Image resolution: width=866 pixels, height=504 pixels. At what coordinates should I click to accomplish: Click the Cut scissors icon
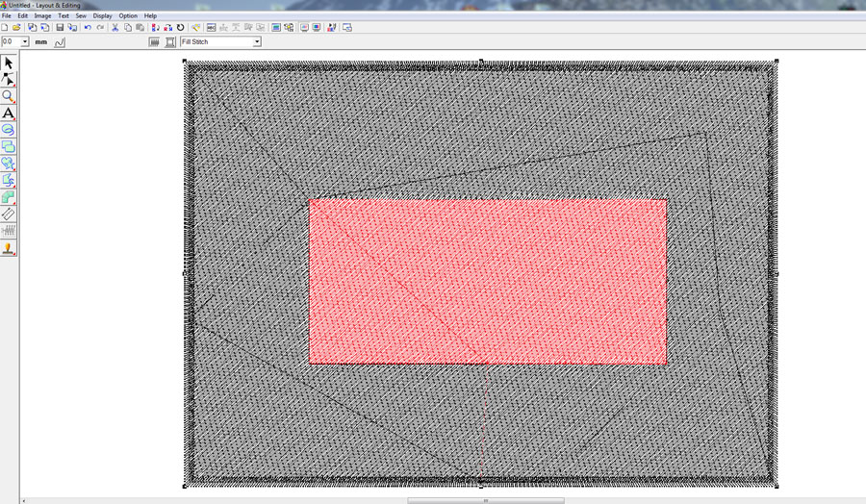click(x=115, y=28)
